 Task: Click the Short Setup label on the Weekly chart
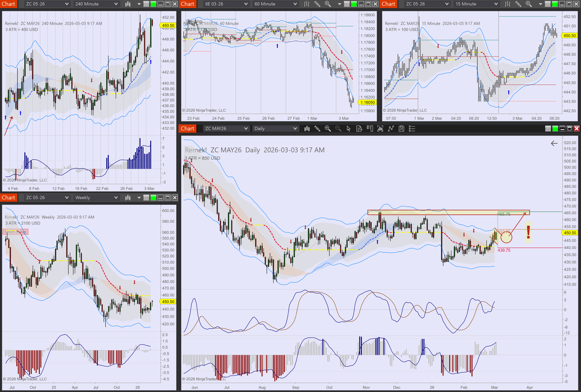pyautogui.click(x=16, y=232)
